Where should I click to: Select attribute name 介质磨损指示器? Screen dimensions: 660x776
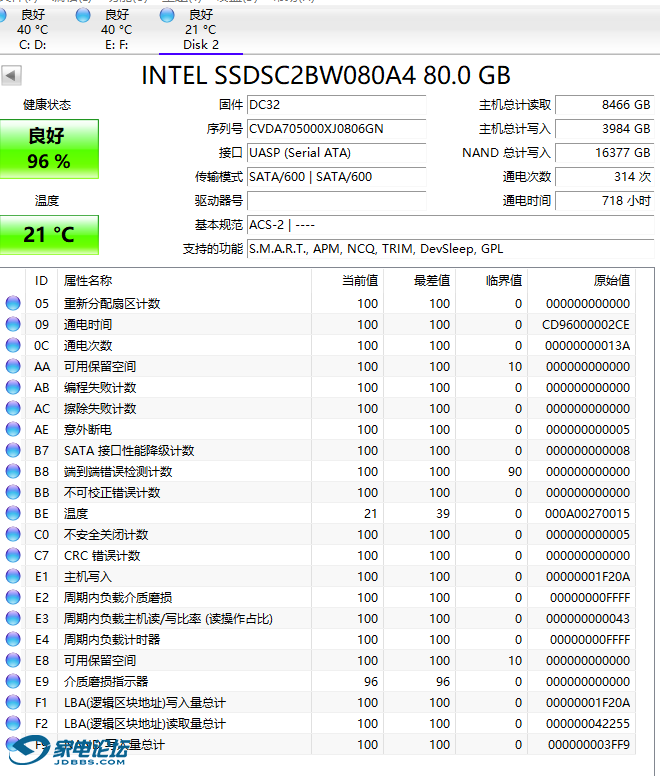point(106,681)
